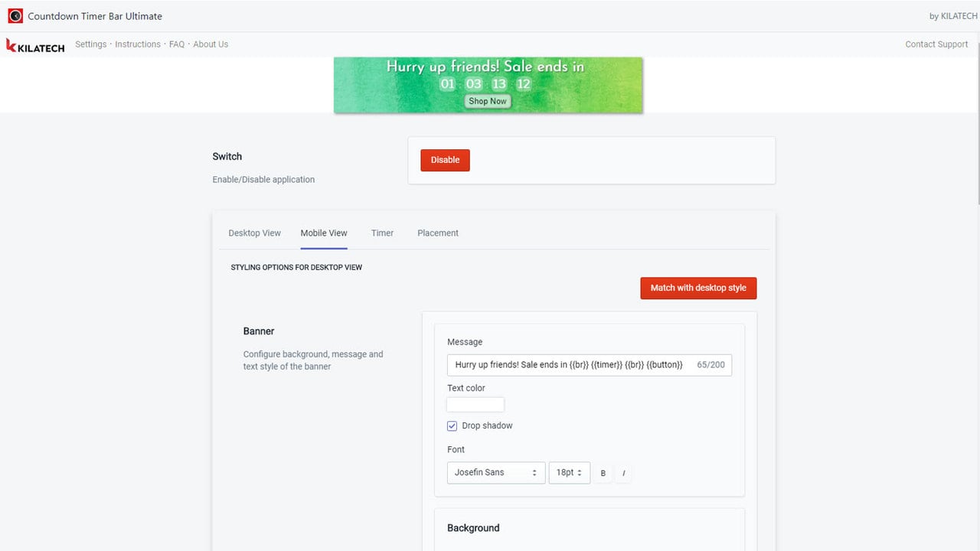Toggle italic font style button
Screen dimensions: 980x551
(623, 473)
